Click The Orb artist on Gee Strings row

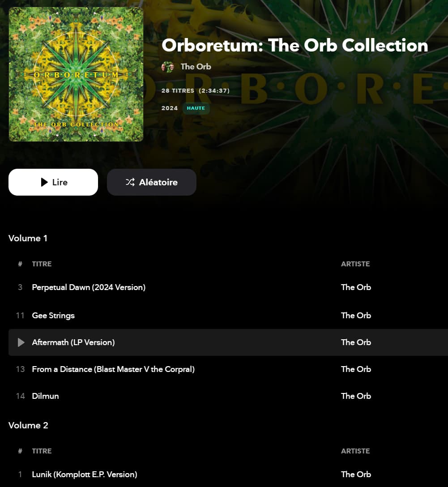coord(356,316)
